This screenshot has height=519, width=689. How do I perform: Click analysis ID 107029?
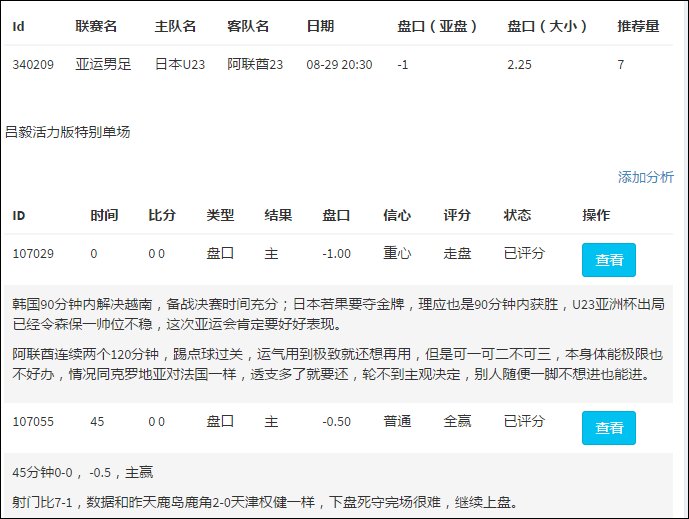tap(33, 254)
